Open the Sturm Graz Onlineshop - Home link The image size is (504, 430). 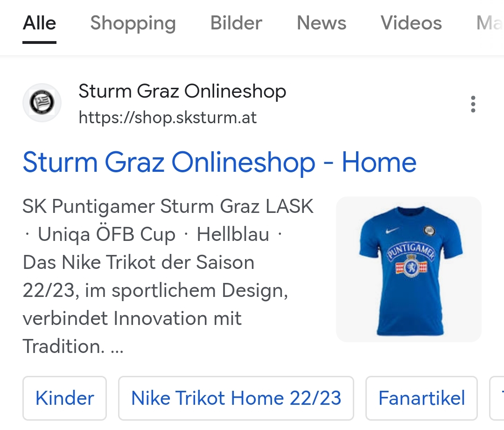click(x=219, y=162)
